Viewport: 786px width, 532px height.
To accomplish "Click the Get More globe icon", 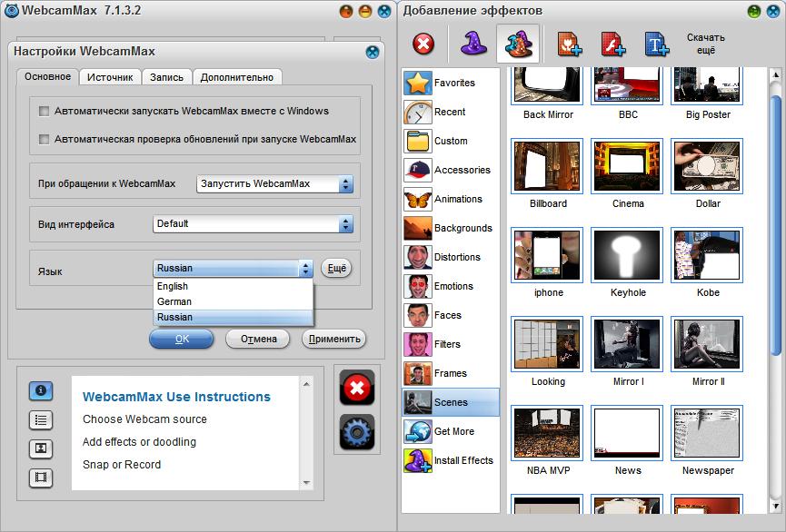I will (418, 431).
